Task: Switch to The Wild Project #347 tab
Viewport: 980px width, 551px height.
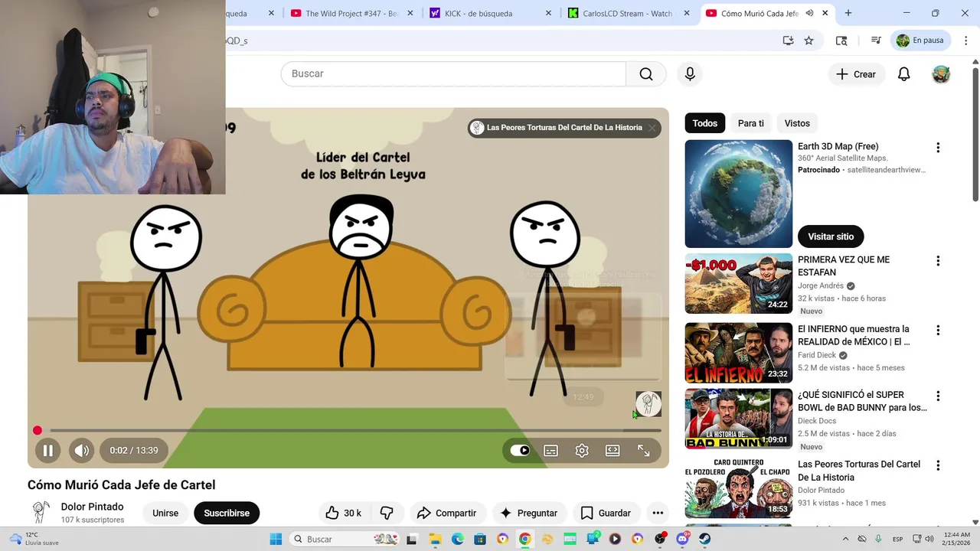Action: (352, 13)
